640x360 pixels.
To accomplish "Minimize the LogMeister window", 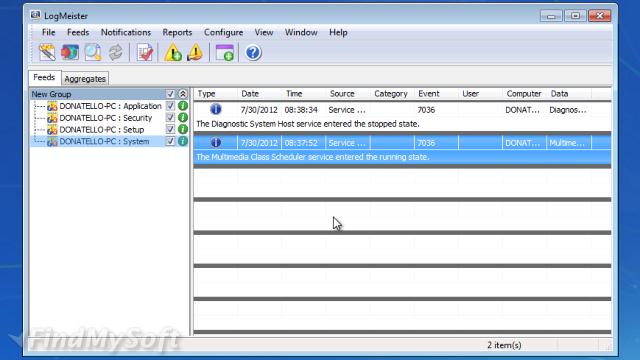I will (x=551, y=16).
